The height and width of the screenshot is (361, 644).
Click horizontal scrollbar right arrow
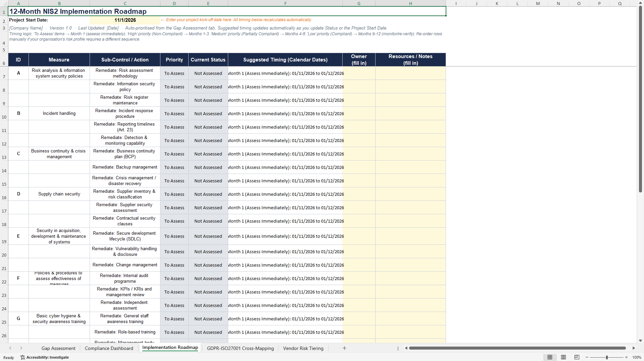(x=634, y=348)
